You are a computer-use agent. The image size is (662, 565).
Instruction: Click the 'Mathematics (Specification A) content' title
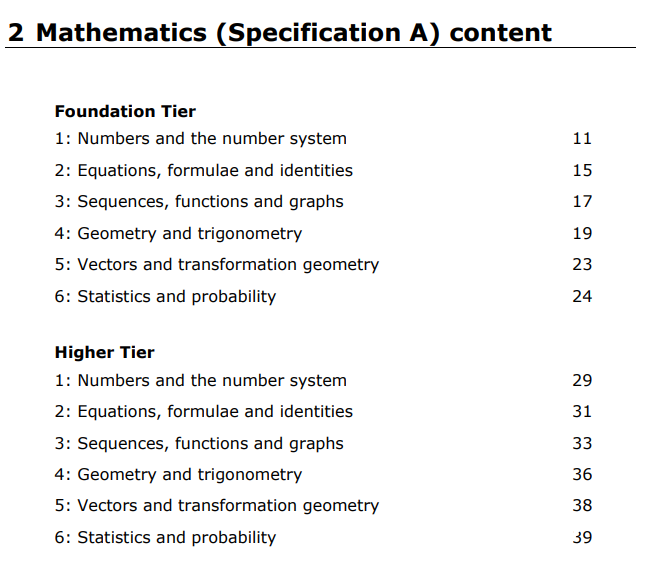point(279,32)
